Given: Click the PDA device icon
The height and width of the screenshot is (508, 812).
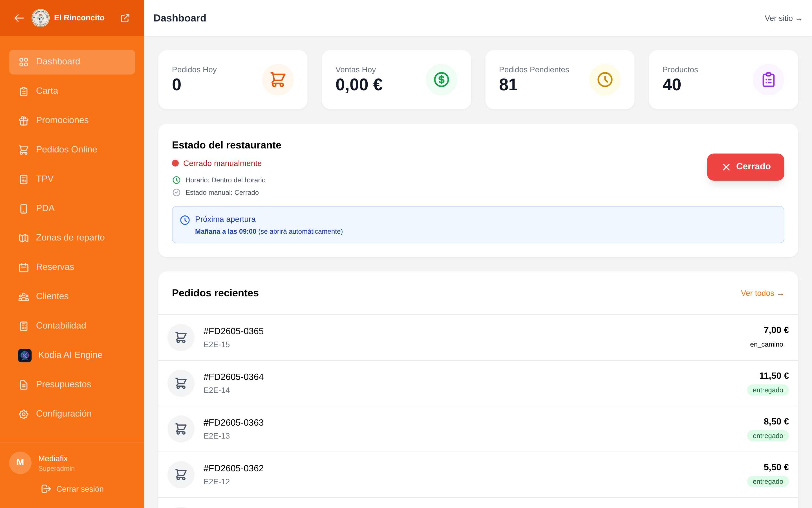Looking at the screenshot, I should (23, 209).
